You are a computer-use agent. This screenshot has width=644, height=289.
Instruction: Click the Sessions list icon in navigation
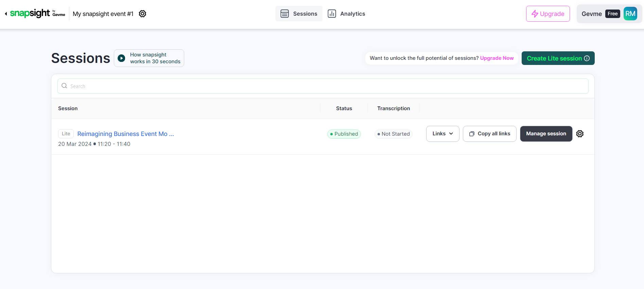point(284,14)
